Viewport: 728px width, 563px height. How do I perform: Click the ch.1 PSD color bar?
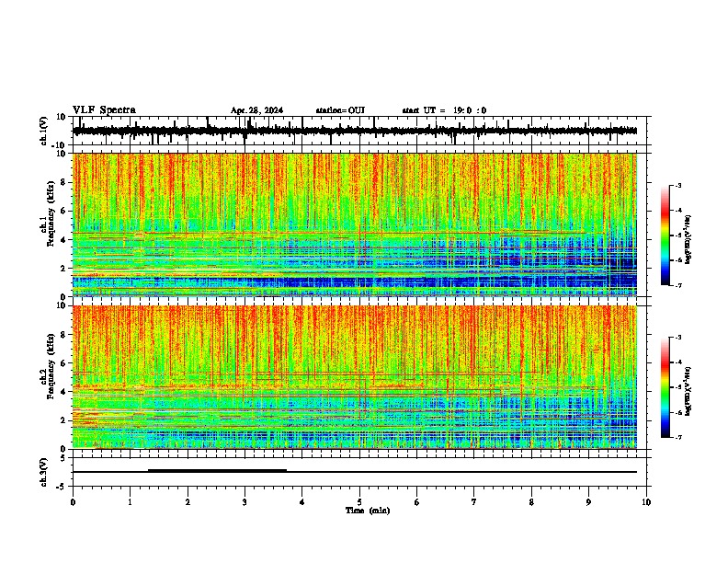click(x=665, y=236)
